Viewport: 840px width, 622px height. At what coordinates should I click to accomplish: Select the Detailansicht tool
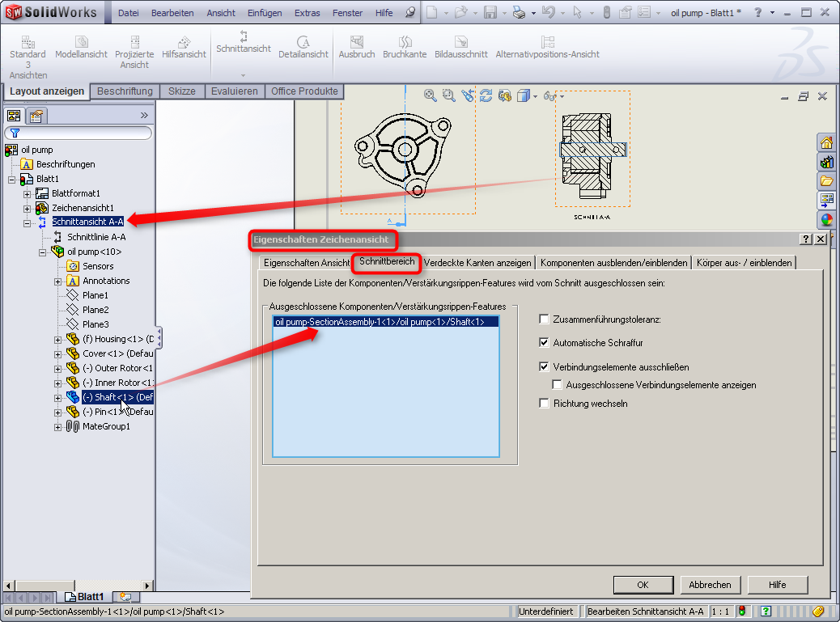pos(303,47)
